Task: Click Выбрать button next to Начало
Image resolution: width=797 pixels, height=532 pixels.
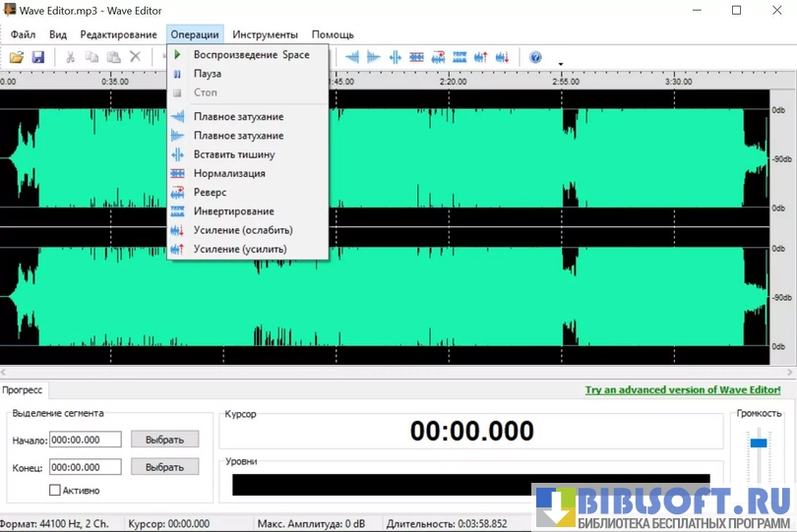Action: pyautogui.click(x=164, y=440)
